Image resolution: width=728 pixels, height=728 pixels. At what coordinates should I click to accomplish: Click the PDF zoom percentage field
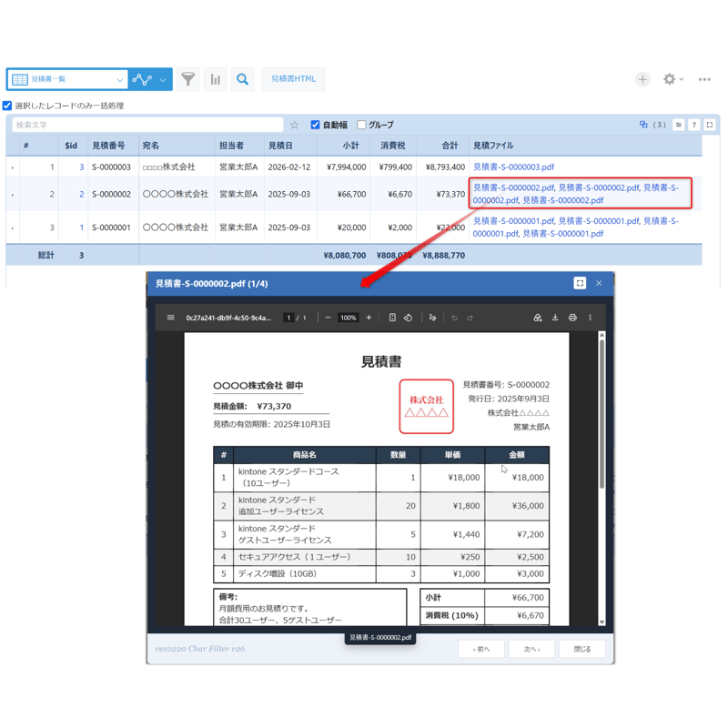[x=349, y=318]
